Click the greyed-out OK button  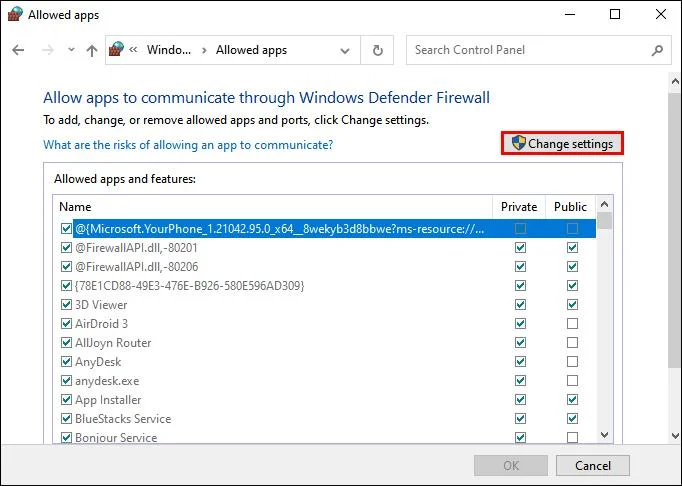click(511, 466)
